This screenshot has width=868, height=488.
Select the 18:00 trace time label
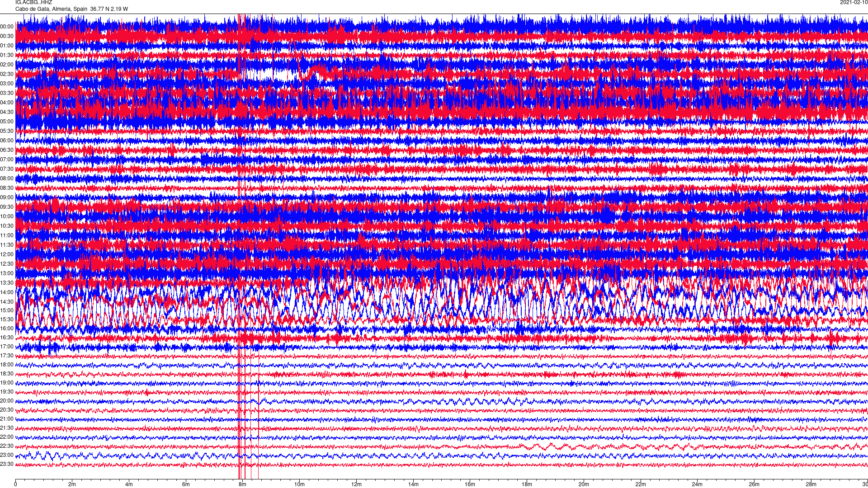click(x=7, y=365)
